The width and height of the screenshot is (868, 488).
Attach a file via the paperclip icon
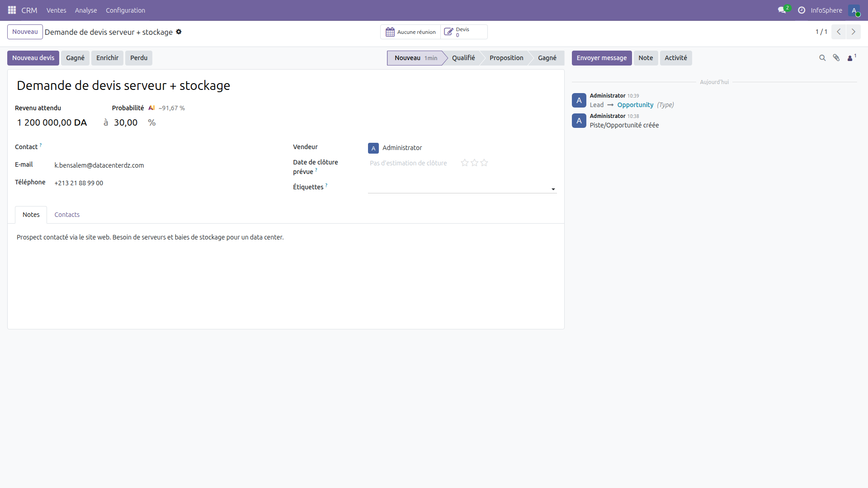836,58
